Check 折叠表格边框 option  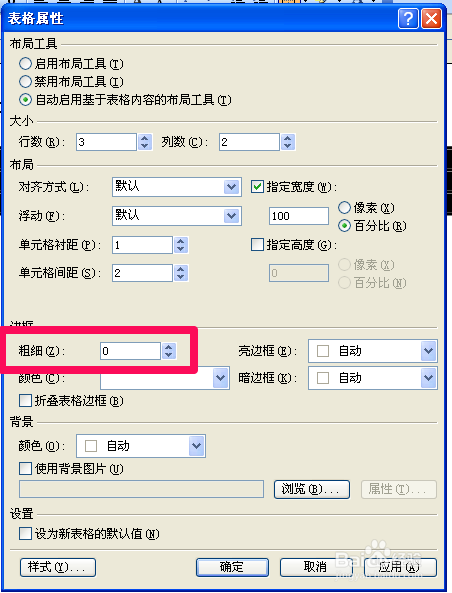pyautogui.click(x=25, y=401)
